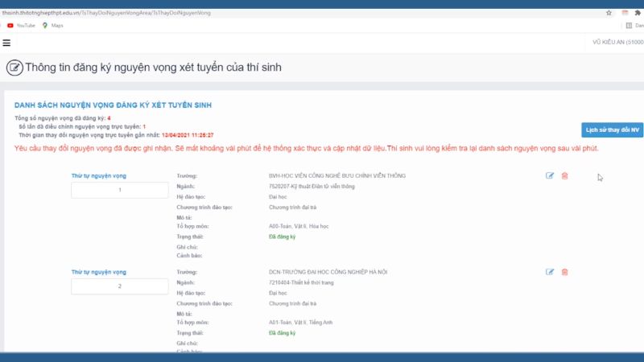Image resolution: width=644 pixels, height=362 pixels.
Task: Open the reading list bookmark at right
Action: [636, 26]
